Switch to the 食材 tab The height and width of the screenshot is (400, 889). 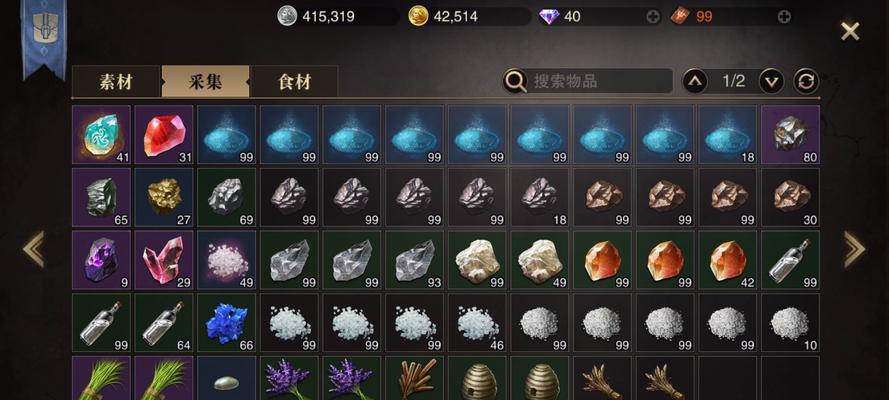(x=294, y=82)
